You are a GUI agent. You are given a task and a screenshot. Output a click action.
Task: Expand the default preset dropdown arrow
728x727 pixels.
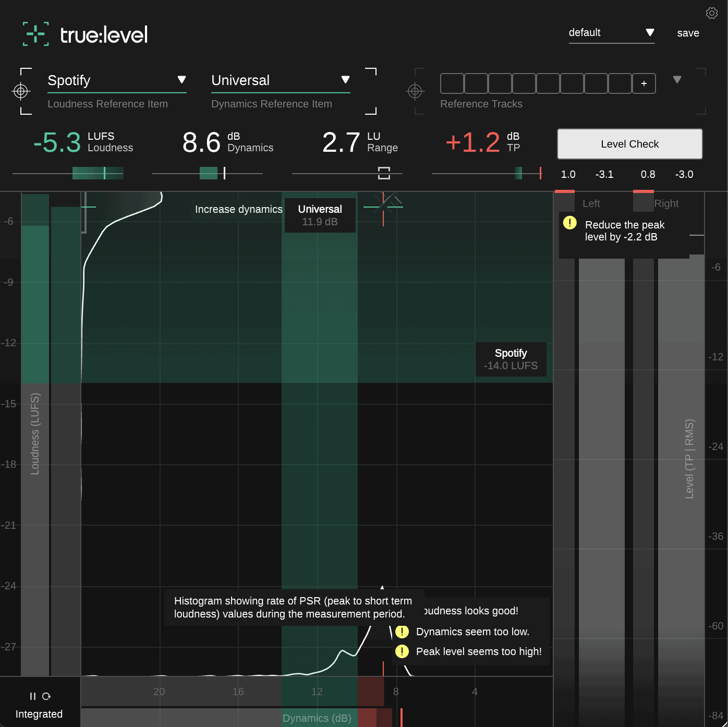pyautogui.click(x=650, y=32)
